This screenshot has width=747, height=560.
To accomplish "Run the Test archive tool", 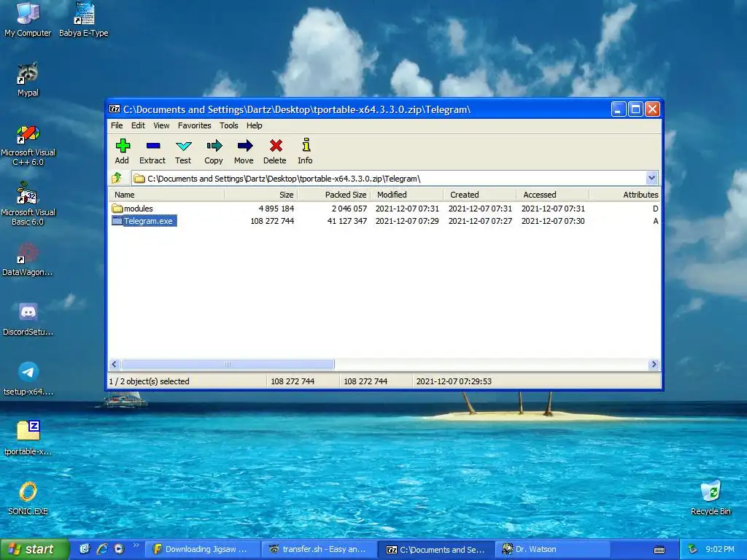I will pos(183,145).
